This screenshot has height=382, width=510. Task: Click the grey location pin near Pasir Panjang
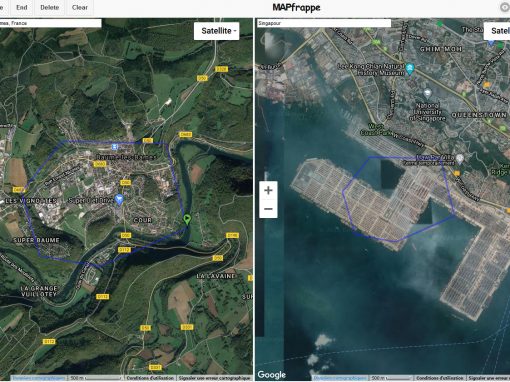tap(460, 159)
